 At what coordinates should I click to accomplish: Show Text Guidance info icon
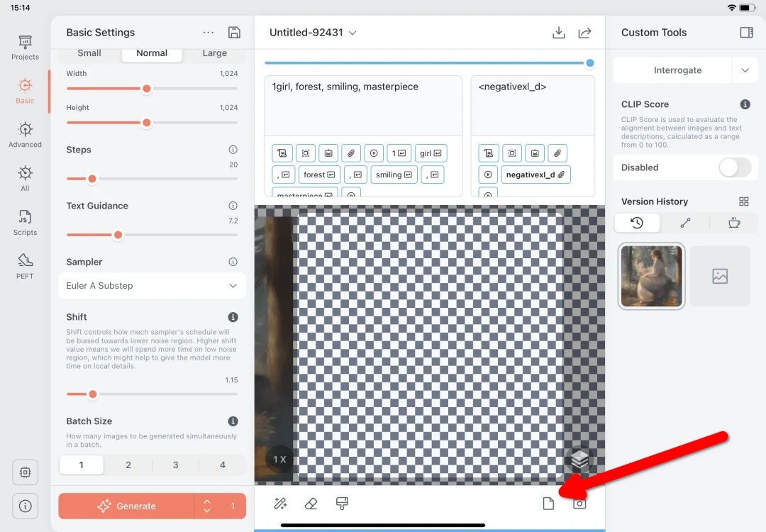pyautogui.click(x=233, y=206)
